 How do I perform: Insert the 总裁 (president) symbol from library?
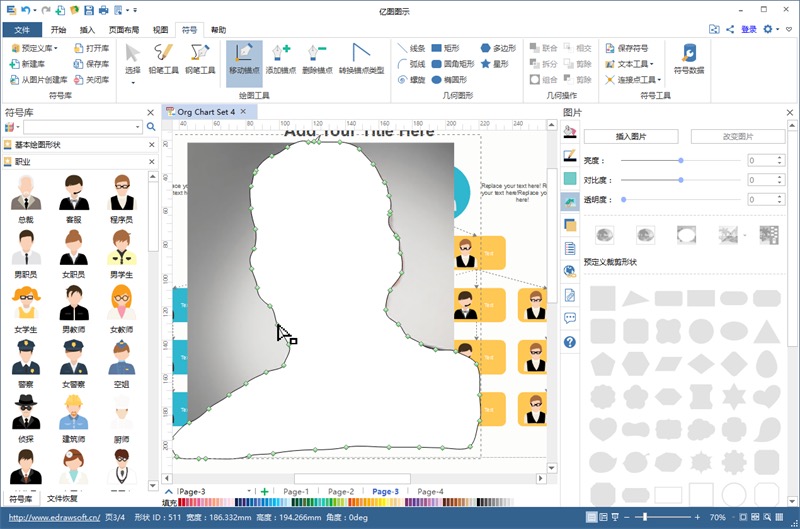click(x=26, y=197)
